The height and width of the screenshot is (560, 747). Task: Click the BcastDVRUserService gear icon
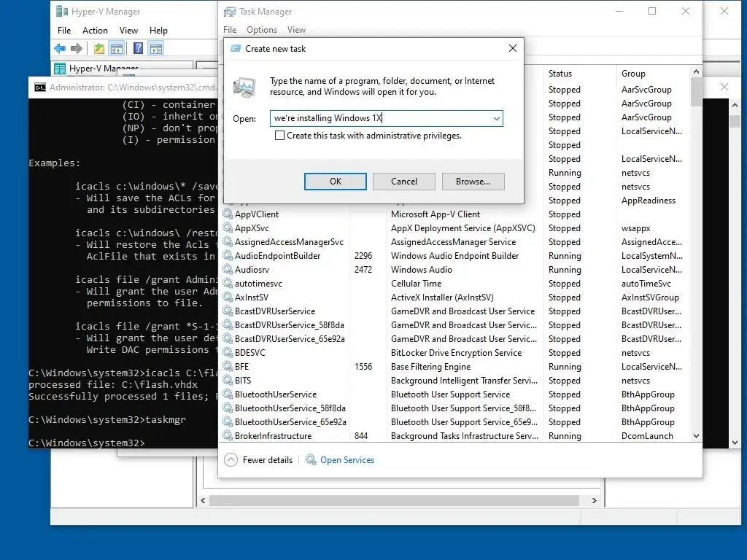(x=228, y=311)
